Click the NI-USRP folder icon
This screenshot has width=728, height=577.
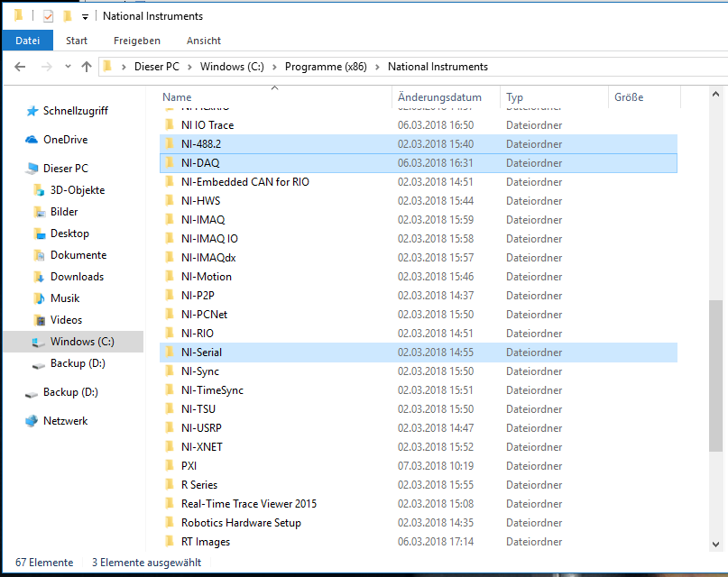click(170, 428)
